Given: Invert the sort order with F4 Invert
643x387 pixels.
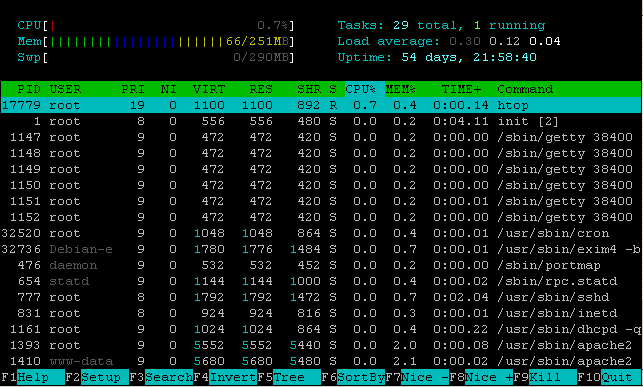Looking at the screenshot, I should 225,377.
